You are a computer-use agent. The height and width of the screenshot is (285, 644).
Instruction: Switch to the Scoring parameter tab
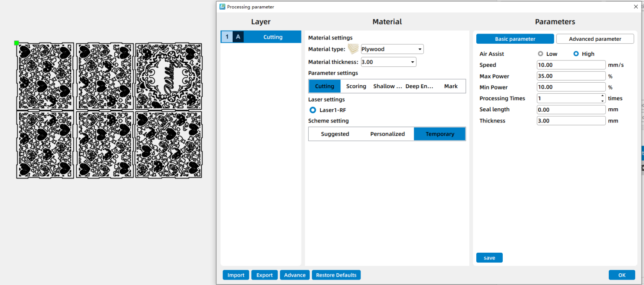356,86
